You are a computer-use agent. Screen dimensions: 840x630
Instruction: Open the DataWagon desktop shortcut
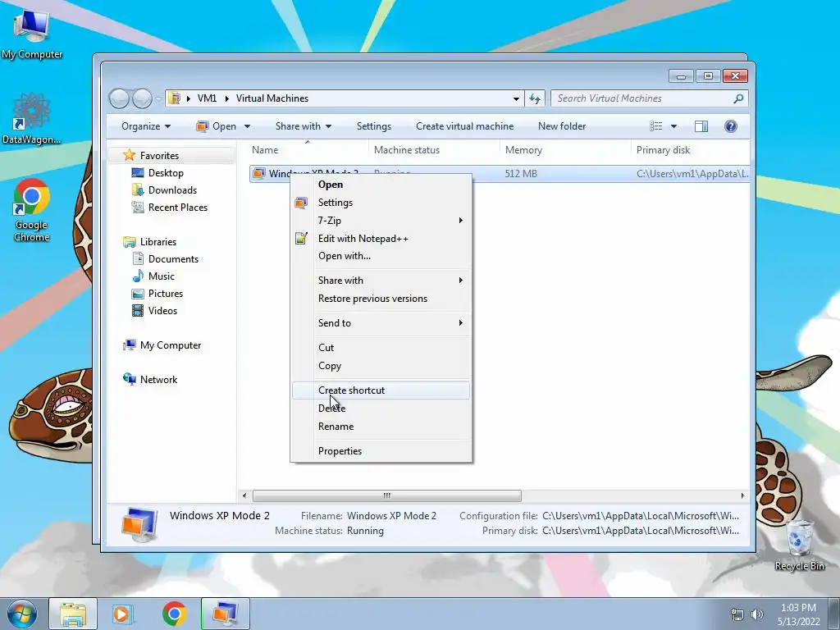tap(32, 118)
